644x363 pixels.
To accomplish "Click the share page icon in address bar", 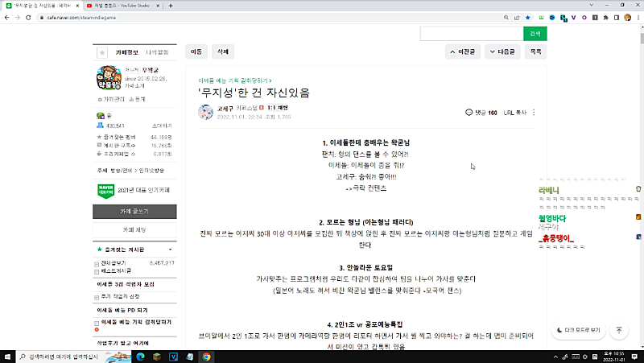I will 517,18.
